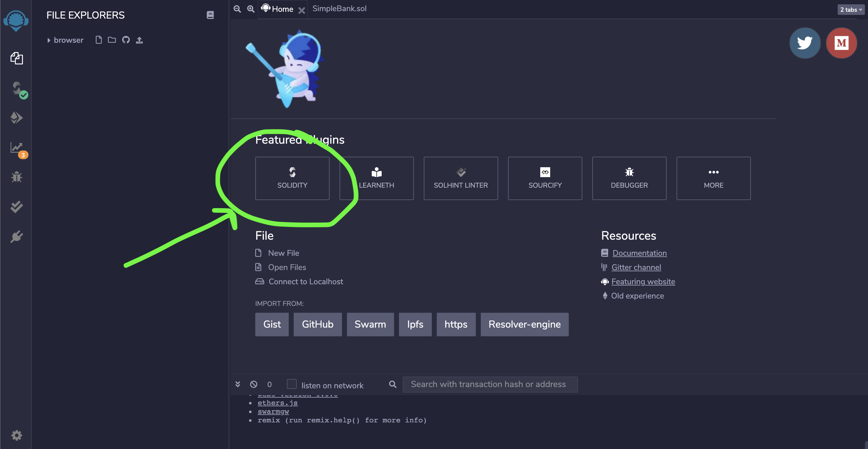Click the Solidity plugin icon
This screenshot has width=868, height=449.
(x=292, y=177)
